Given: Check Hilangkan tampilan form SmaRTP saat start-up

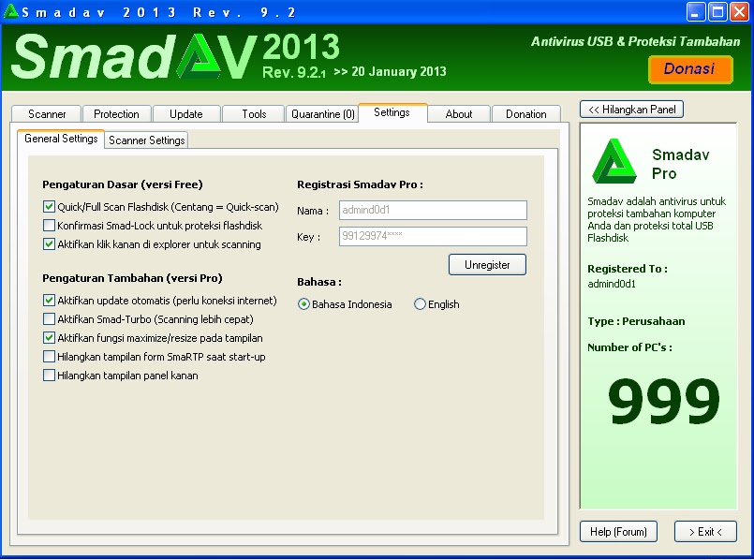Looking at the screenshot, I should (49, 357).
